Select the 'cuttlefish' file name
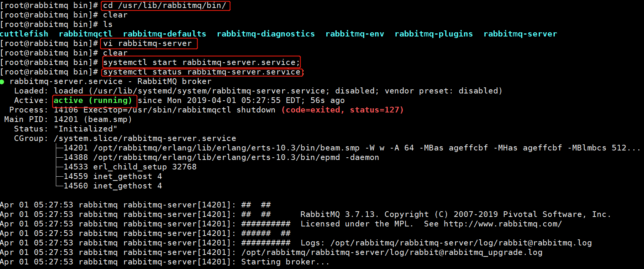 pos(24,34)
